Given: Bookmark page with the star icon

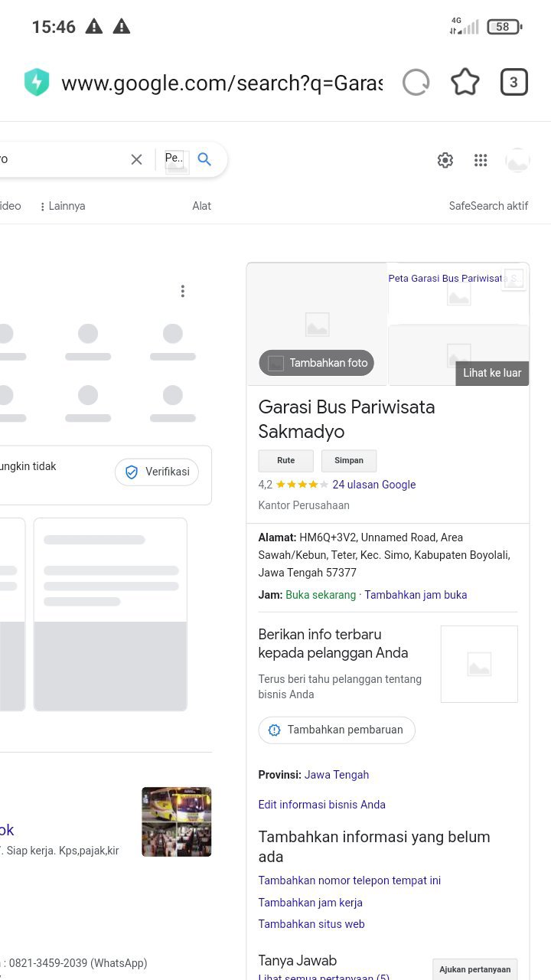Looking at the screenshot, I should (x=465, y=82).
